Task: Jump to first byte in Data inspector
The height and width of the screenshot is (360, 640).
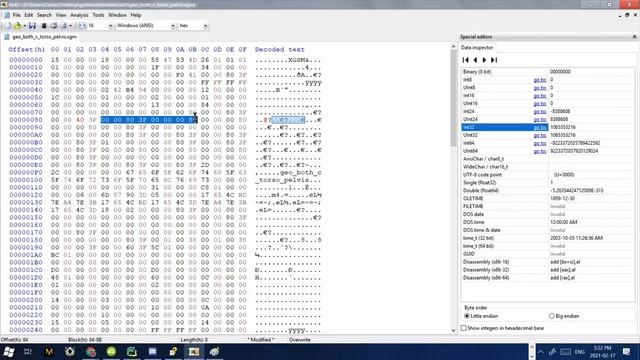Action: (x=466, y=60)
